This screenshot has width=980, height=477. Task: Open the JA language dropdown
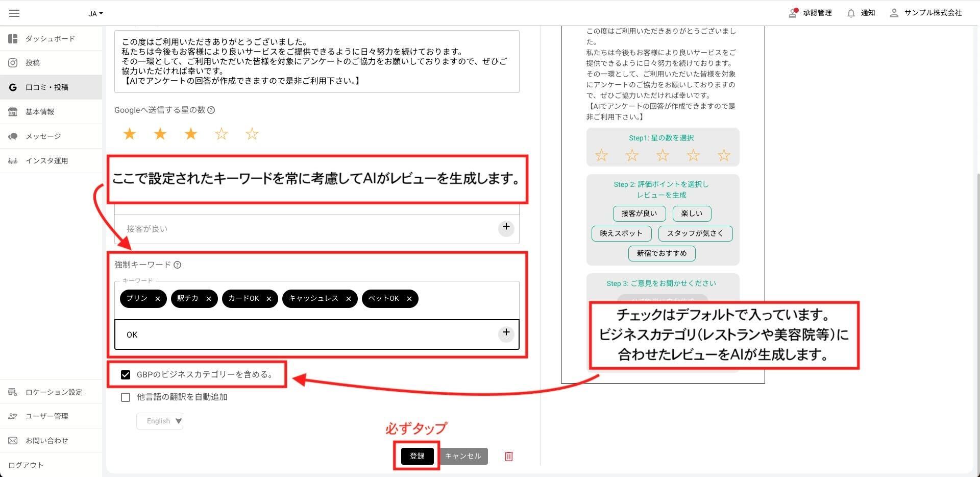[95, 14]
